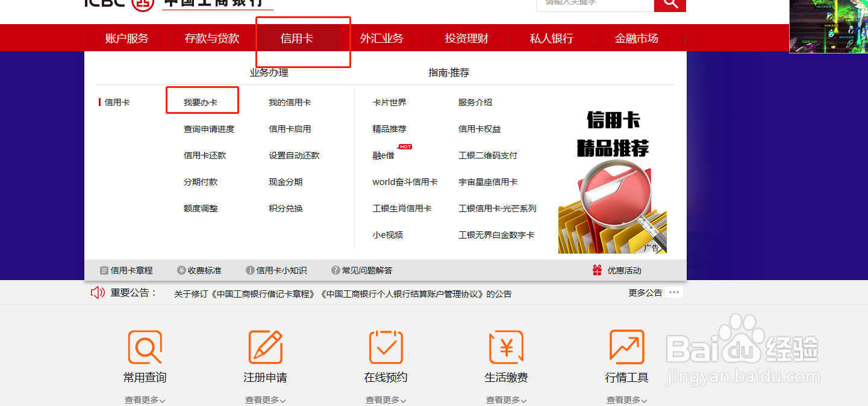
Task: Click the search magnifier in the search bar
Action: coord(670,5)
